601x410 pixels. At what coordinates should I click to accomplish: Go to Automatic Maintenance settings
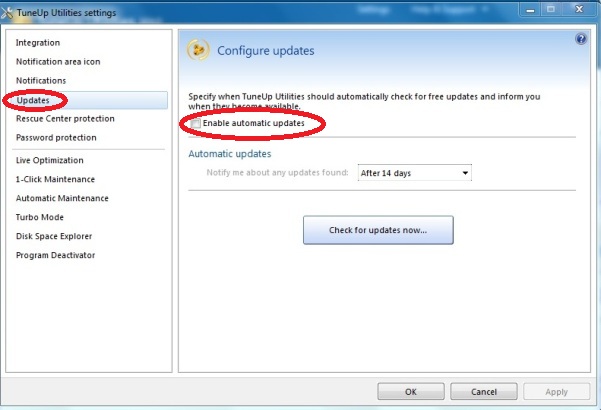point(62,198)
